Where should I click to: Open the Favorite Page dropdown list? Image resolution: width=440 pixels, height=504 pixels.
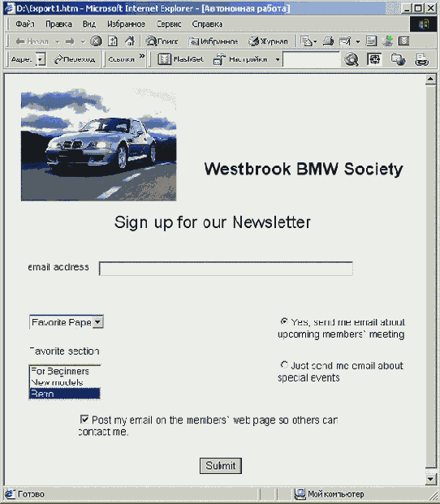point(67,322)
